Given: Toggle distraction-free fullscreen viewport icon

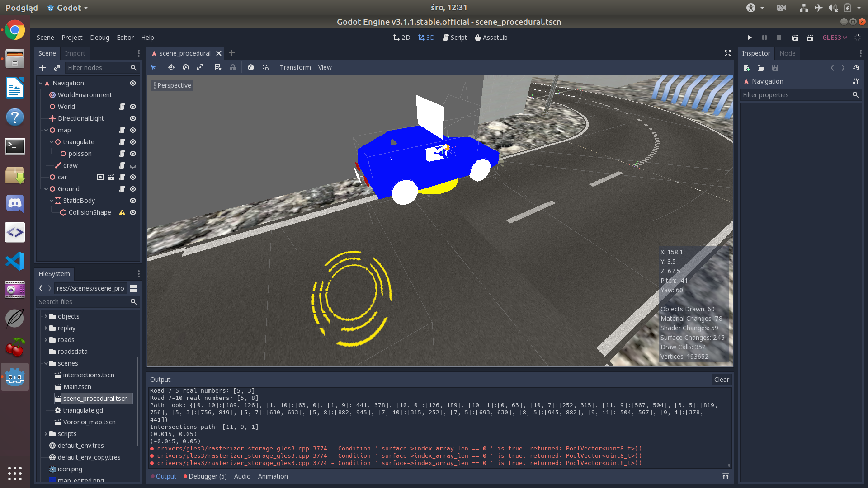Looking at the screenshot, I should tap(728, 53).
